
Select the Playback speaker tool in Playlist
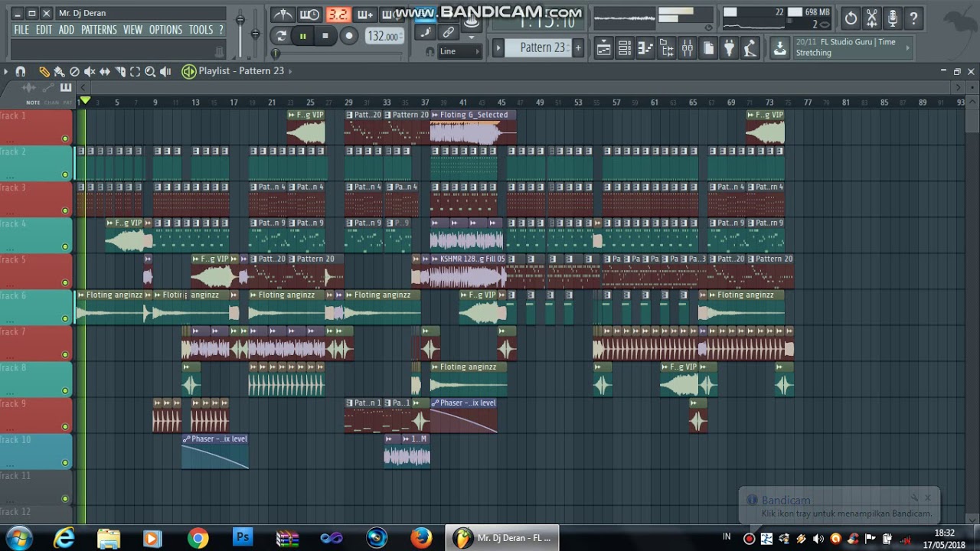pyautogui.click(x=165, y=71)
